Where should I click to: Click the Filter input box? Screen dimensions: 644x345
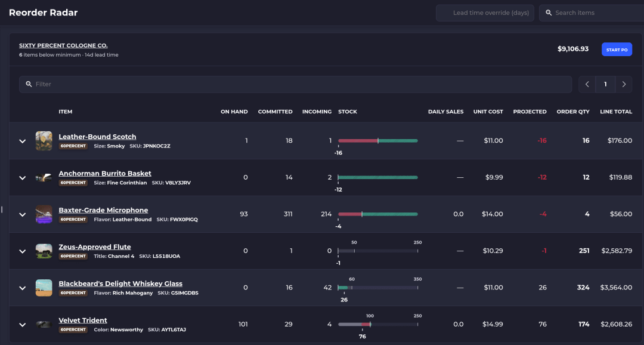(295, 84)
